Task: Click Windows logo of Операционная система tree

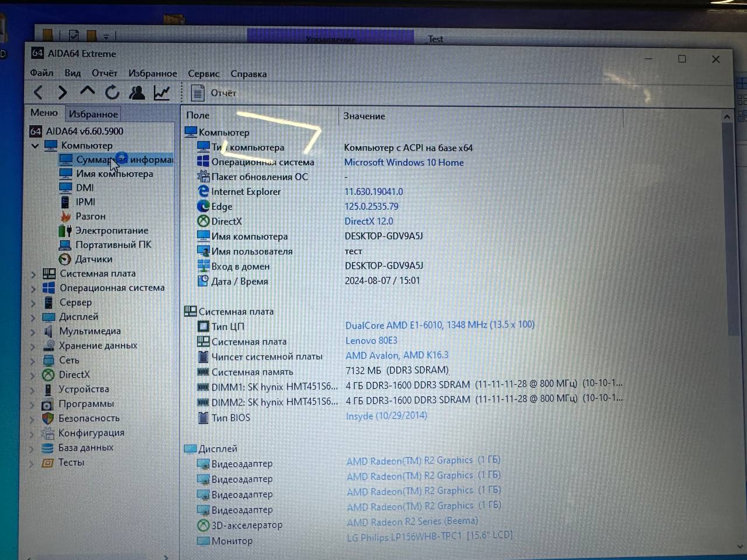Action: (49, 288)
